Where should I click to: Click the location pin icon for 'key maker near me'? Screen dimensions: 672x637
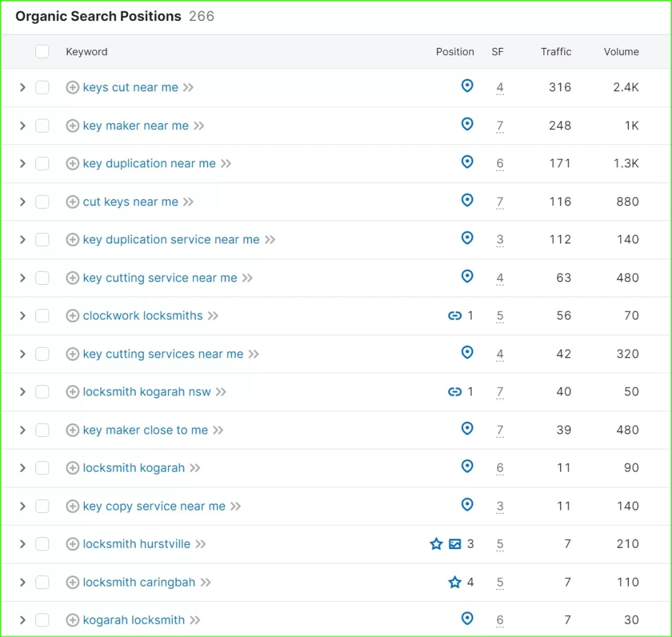pyautogui.click(x=467, y=124)
